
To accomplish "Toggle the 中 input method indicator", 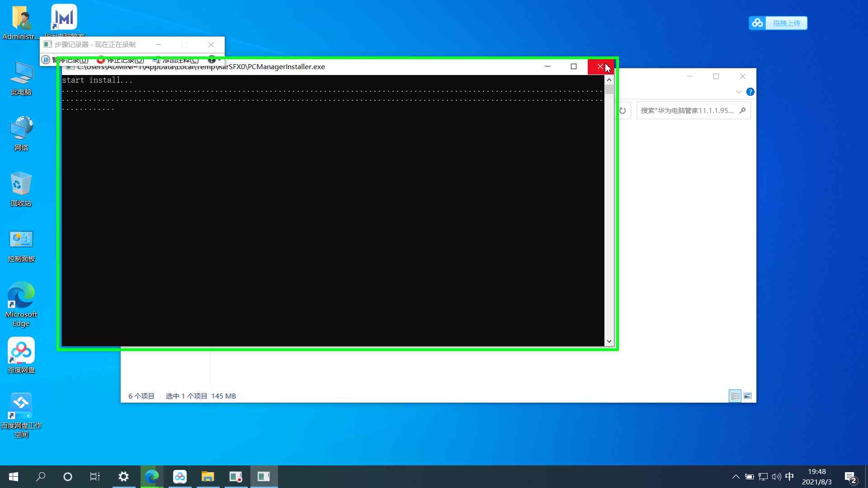I will (x=789, y=476).
